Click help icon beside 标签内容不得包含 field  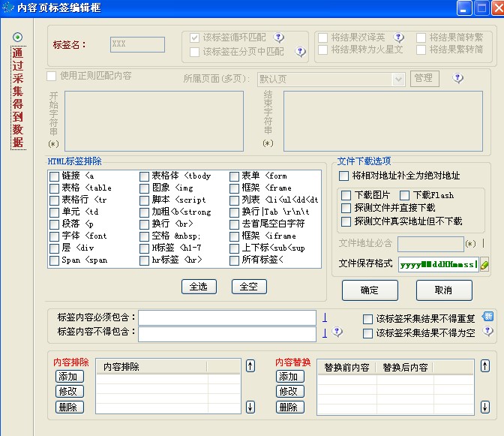[x=337, y=332]
